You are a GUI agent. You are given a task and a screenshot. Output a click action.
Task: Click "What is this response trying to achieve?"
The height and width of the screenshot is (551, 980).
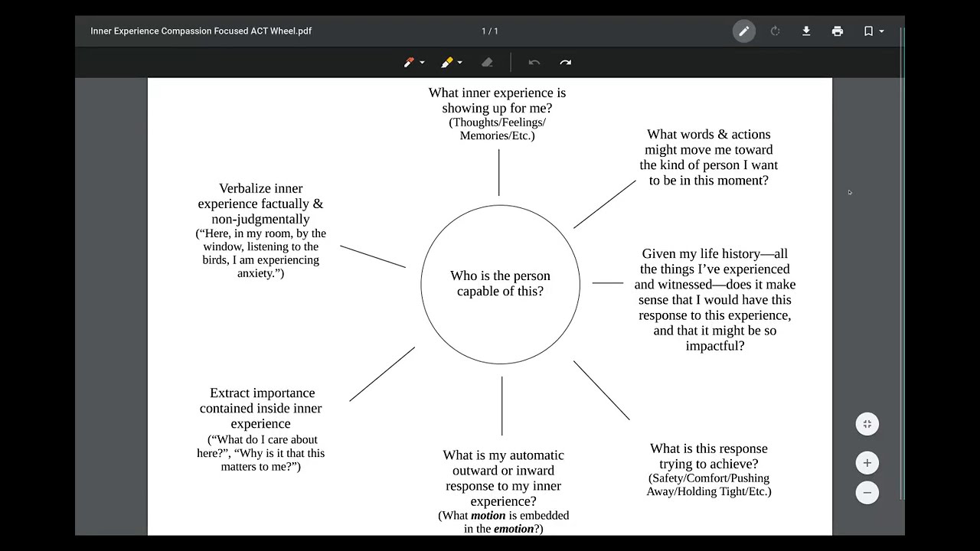709,456
